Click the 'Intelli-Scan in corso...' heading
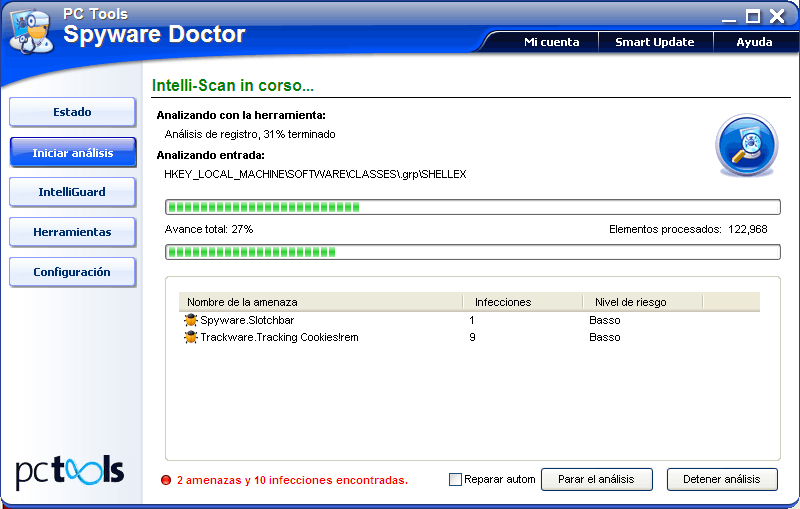This screenshot has width=800, height=509. (233, 85)
